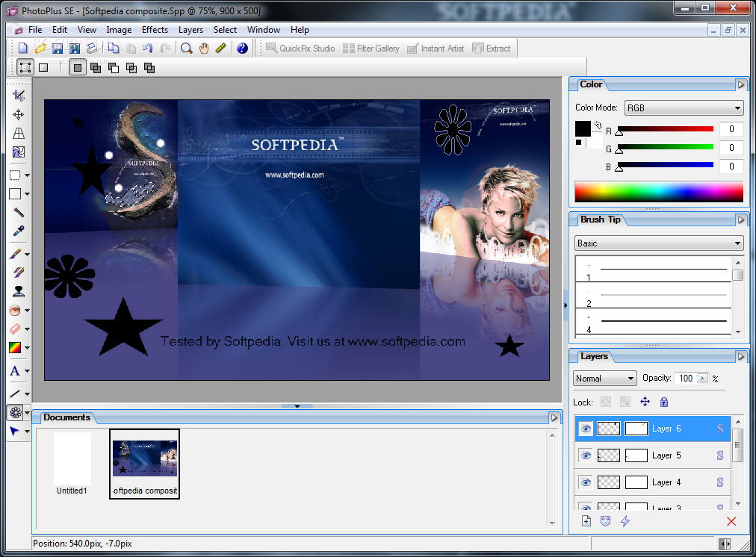Select the Gradient Fill tool

[16, 347]
